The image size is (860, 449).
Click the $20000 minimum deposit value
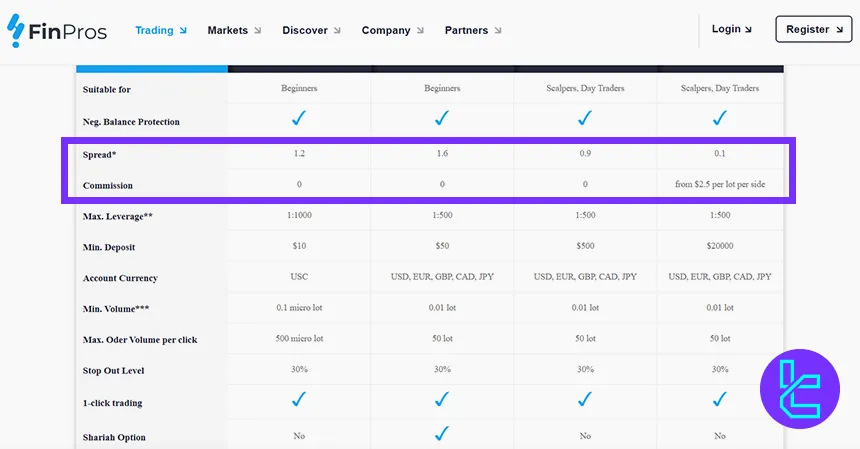click(x=720, y=246)
